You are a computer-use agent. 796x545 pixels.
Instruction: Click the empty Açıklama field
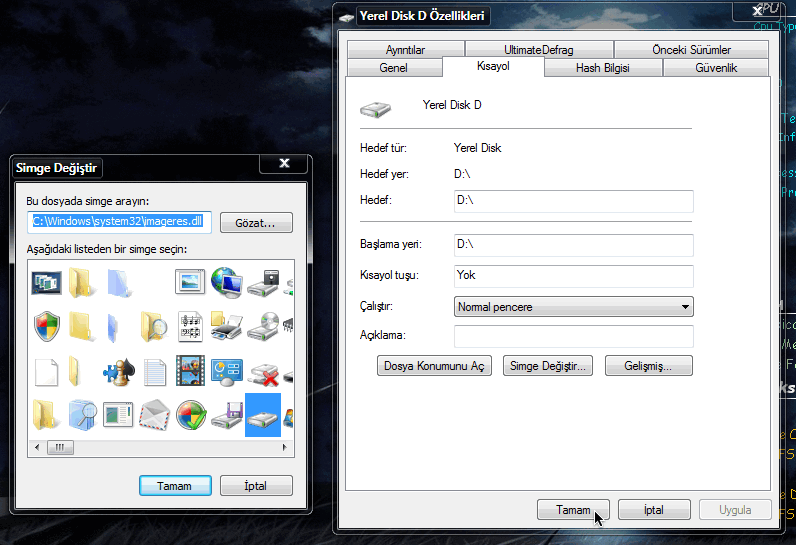[574, 336]
